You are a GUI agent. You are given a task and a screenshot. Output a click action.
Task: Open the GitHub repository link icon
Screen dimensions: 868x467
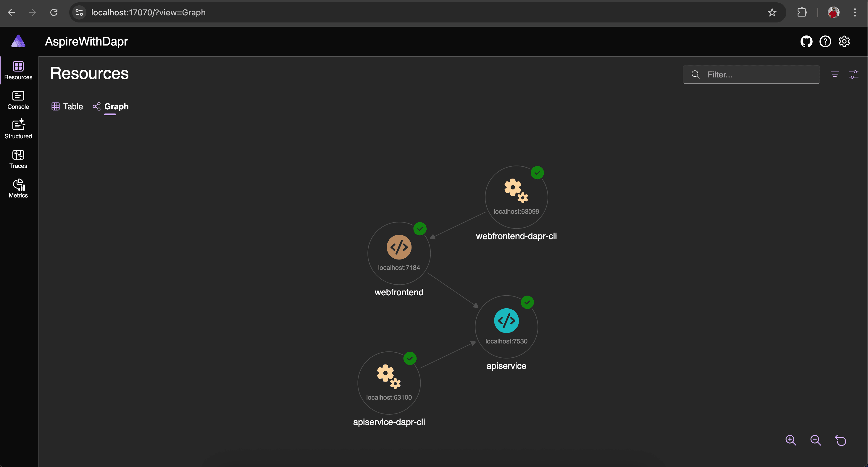pyautogui.click(x=806, y=41)
